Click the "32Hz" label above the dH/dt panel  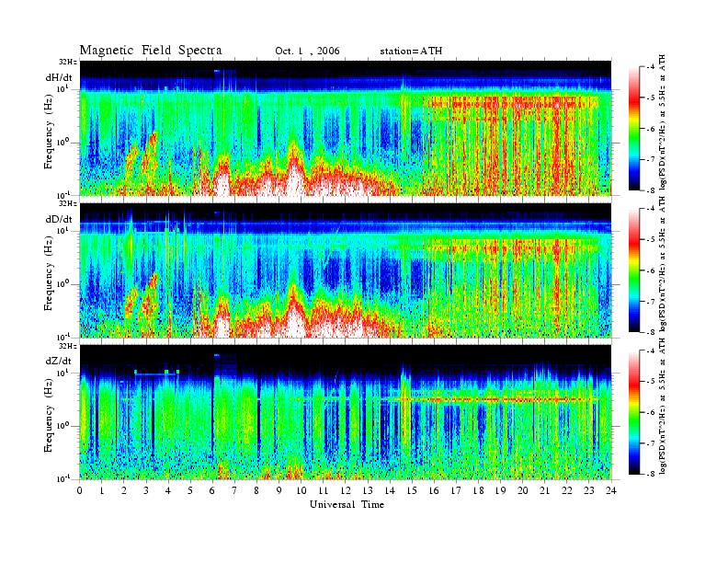tap(68, 62)
